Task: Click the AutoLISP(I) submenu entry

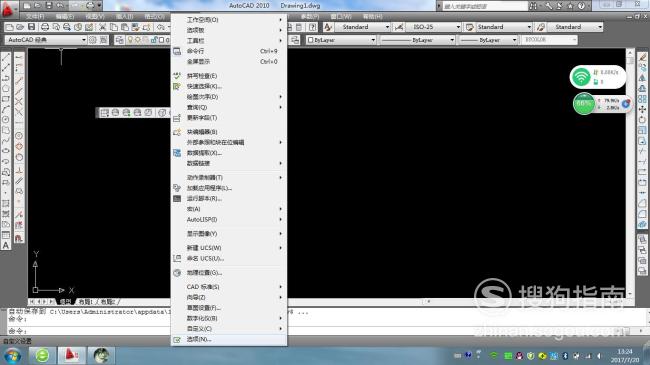Action: (229, 219)
